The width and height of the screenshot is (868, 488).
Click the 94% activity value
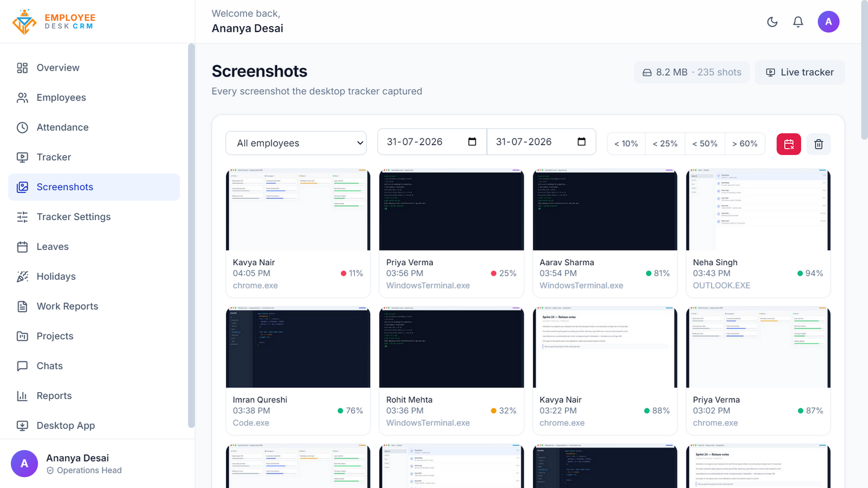pos(815,273)
